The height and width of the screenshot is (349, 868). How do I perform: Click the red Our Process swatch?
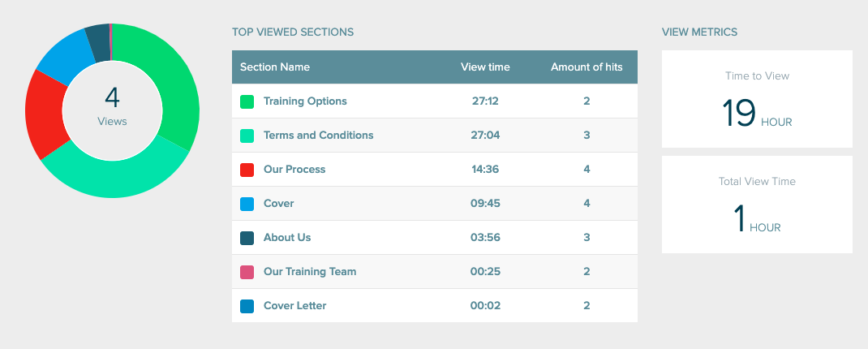tap(247, 170)
